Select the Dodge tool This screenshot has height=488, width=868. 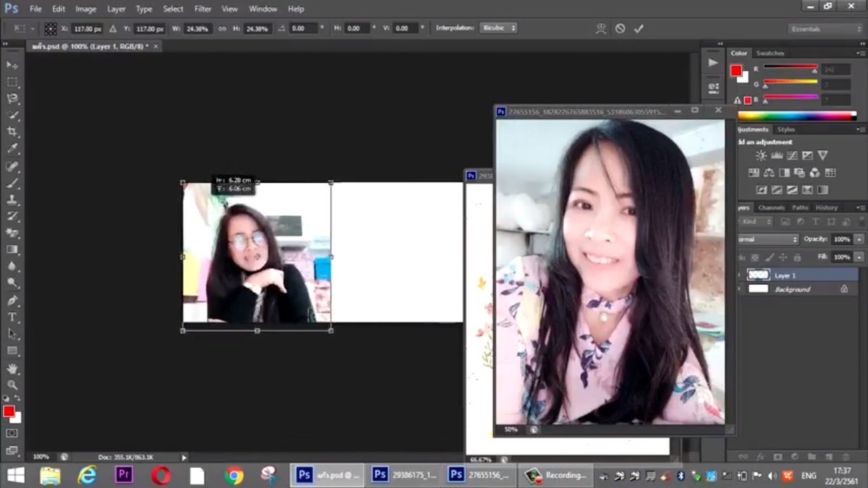click(x=12, y=282)
